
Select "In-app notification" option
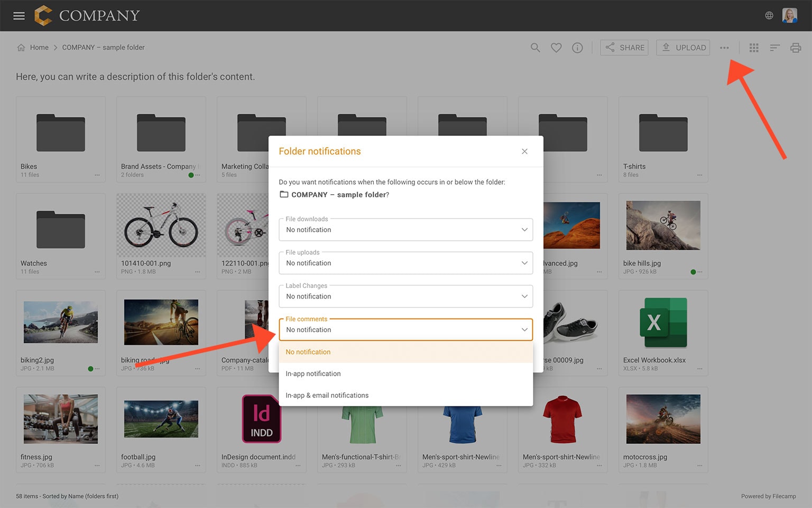click(313, 374)
